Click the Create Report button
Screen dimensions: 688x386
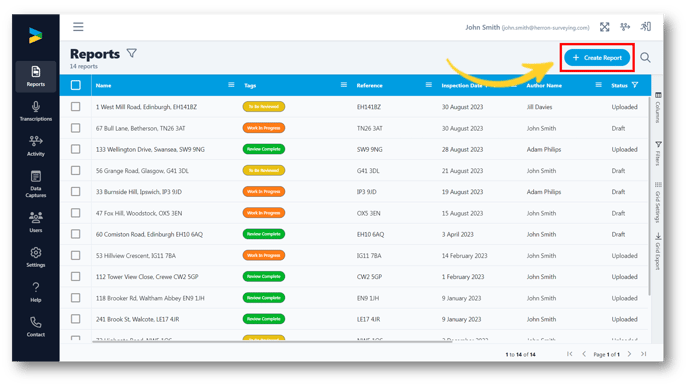point(597,57)
